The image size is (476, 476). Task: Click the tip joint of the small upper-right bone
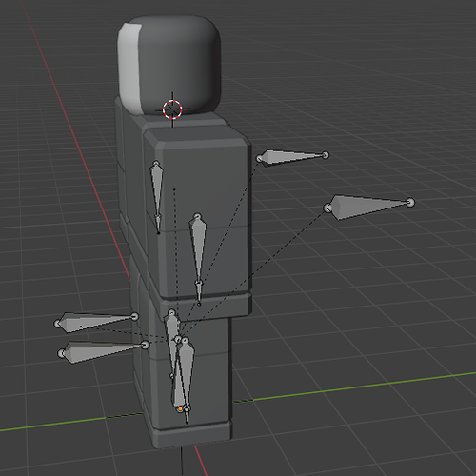326,155
